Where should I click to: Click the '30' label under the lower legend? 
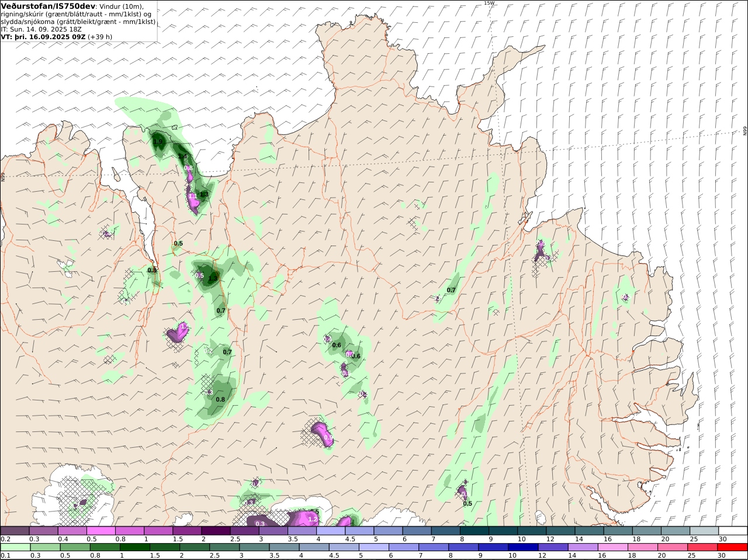click(721, 556)
